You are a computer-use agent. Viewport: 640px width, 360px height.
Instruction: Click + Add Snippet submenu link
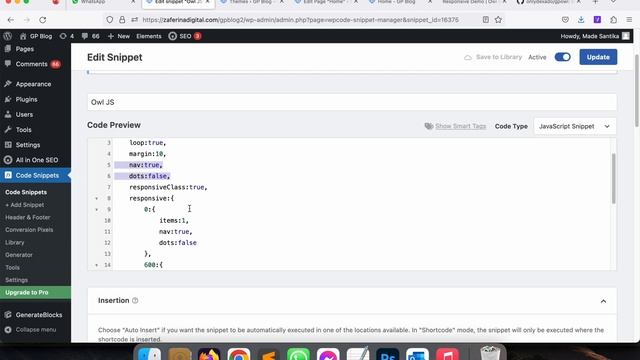[x=24, y=204]
